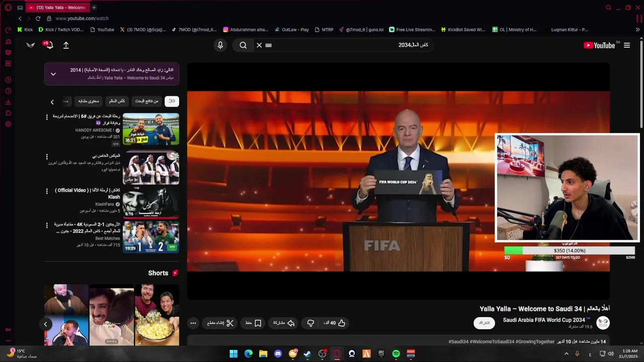Viewport: 644px width, 362px height.
Task: Toggle the taskbar microphone tray icon
Action: click(x=577, y=354)
